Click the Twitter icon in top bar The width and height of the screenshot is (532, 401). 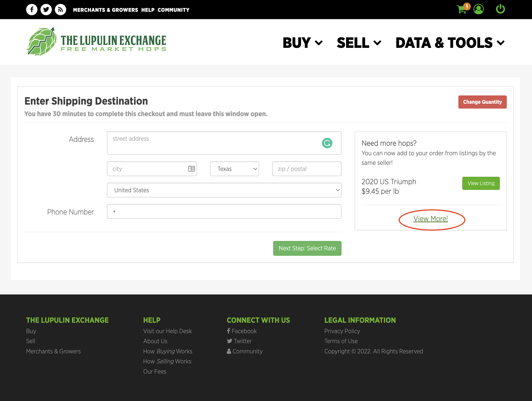(x=46, y=10)
